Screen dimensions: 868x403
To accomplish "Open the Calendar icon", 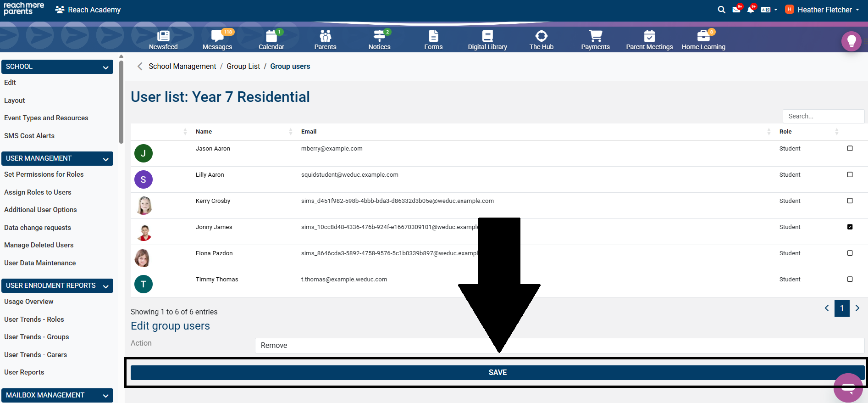I will 271,39.
